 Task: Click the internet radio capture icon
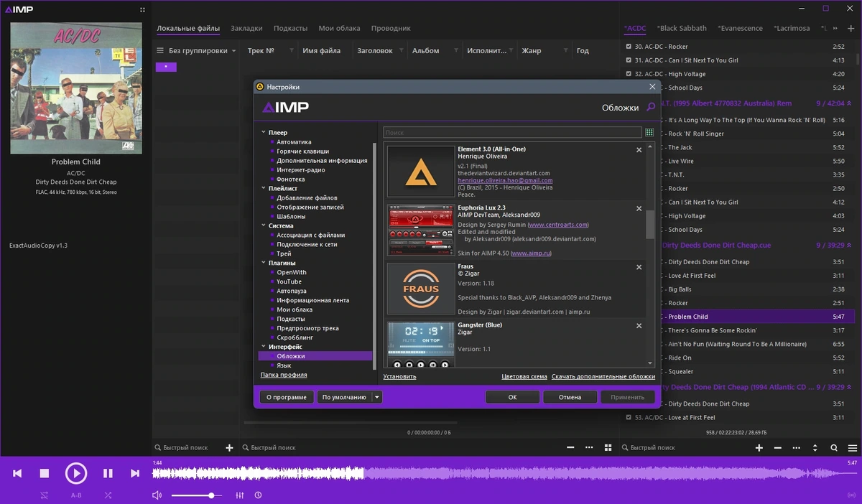(x=853, y=495)
